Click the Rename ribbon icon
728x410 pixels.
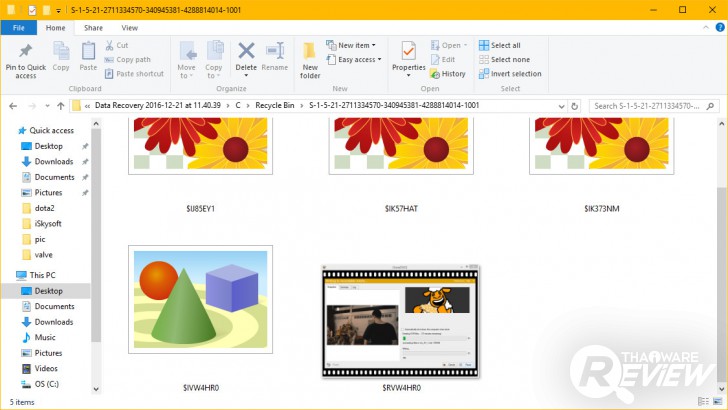coord(275,51)
